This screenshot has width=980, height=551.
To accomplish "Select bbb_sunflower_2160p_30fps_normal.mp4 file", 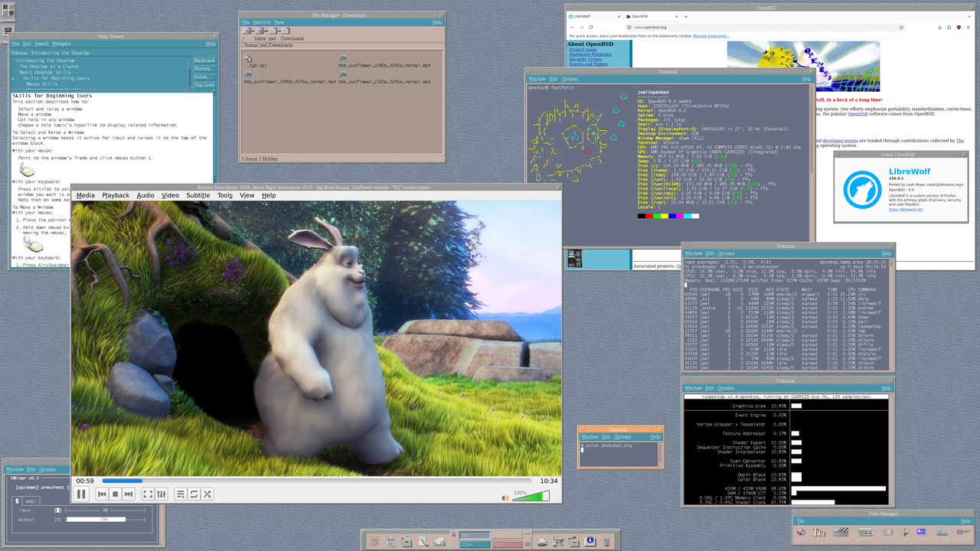I will pyautogui.click(x=384, y=77).
